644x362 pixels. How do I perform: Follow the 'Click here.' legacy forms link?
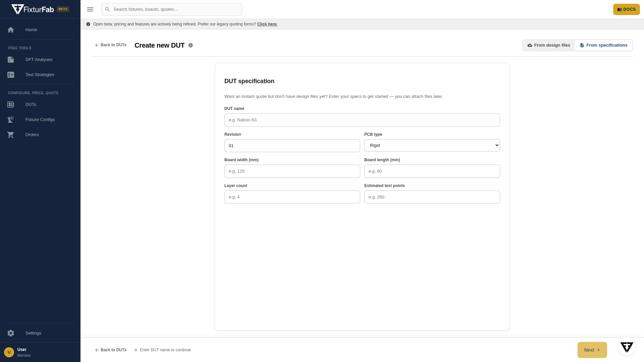click(x=267, y=24)
